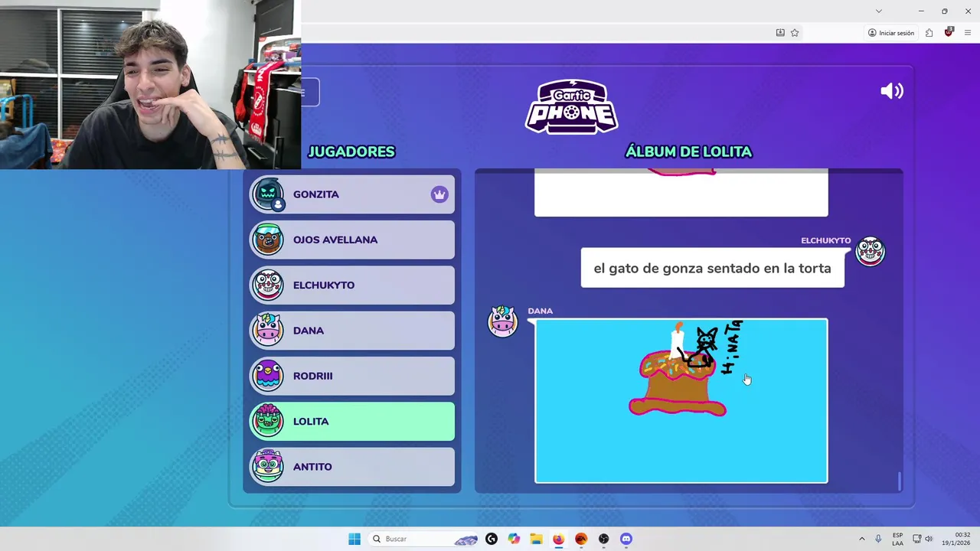Click the partially visible drawing above the message
980x551 pixels.
tap(681, 192)
